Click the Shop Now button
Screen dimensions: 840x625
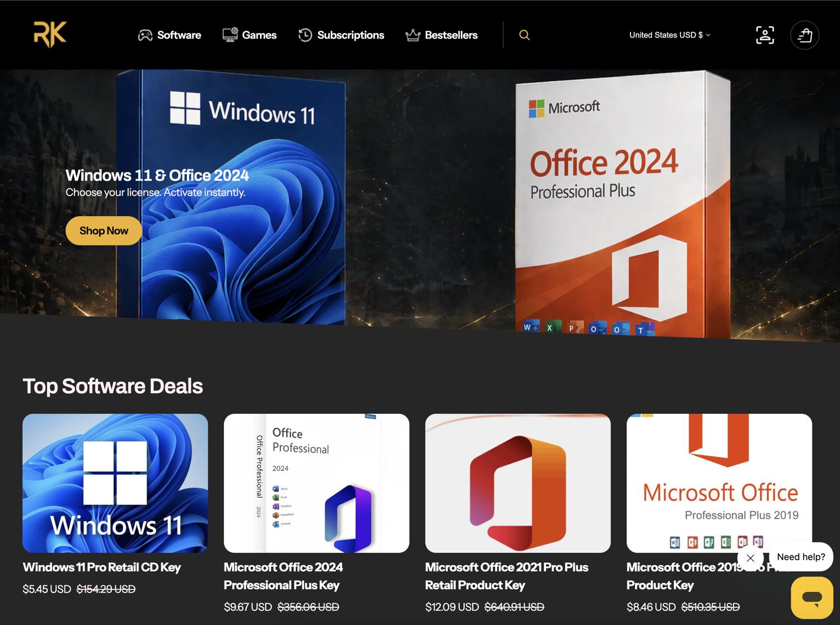coord(104,231)
